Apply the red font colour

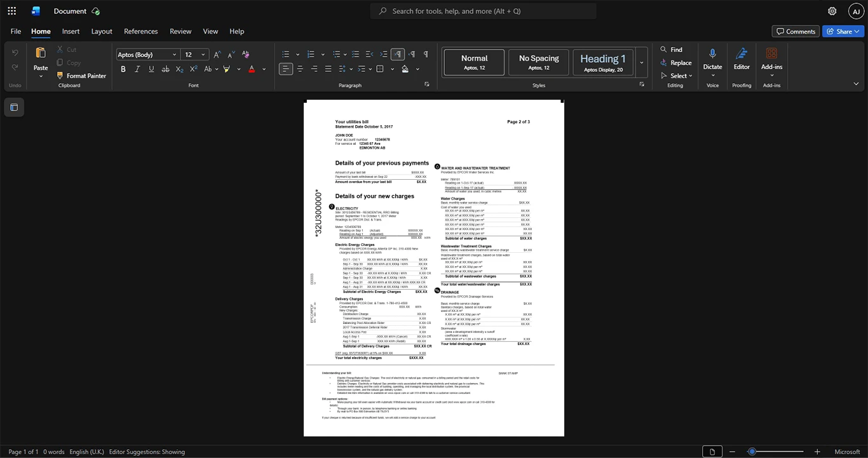(x=252, y=69)
